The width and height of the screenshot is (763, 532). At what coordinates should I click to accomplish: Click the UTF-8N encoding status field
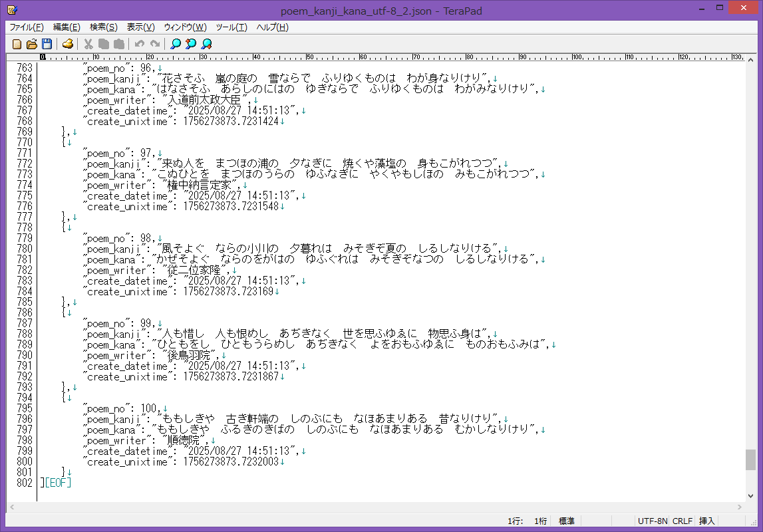[653, 521]
